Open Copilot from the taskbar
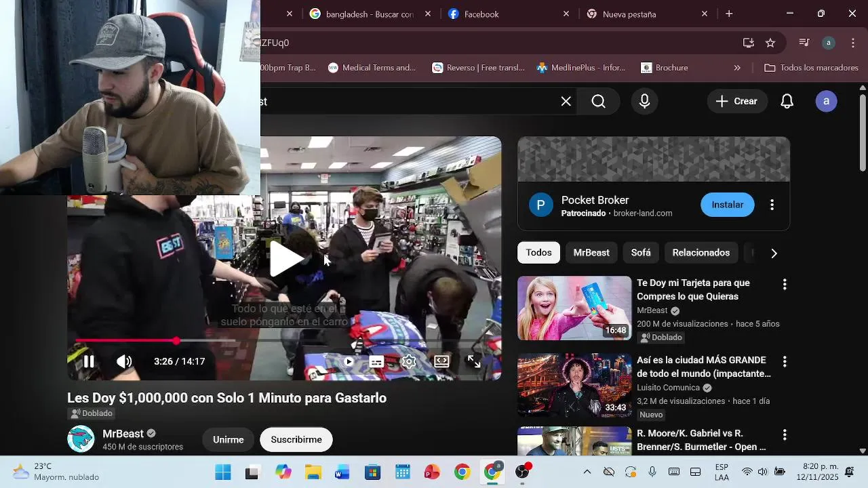 click(283, 472)
